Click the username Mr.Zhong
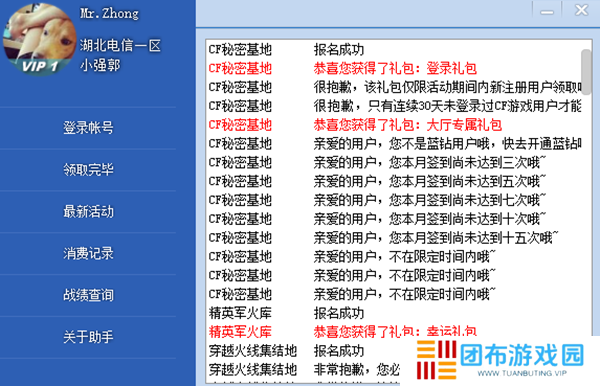The image size is (600, 386). coord(109,14)
